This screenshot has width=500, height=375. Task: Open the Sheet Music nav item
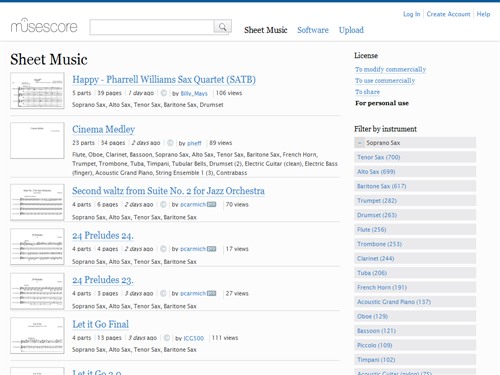click(266, 30)
